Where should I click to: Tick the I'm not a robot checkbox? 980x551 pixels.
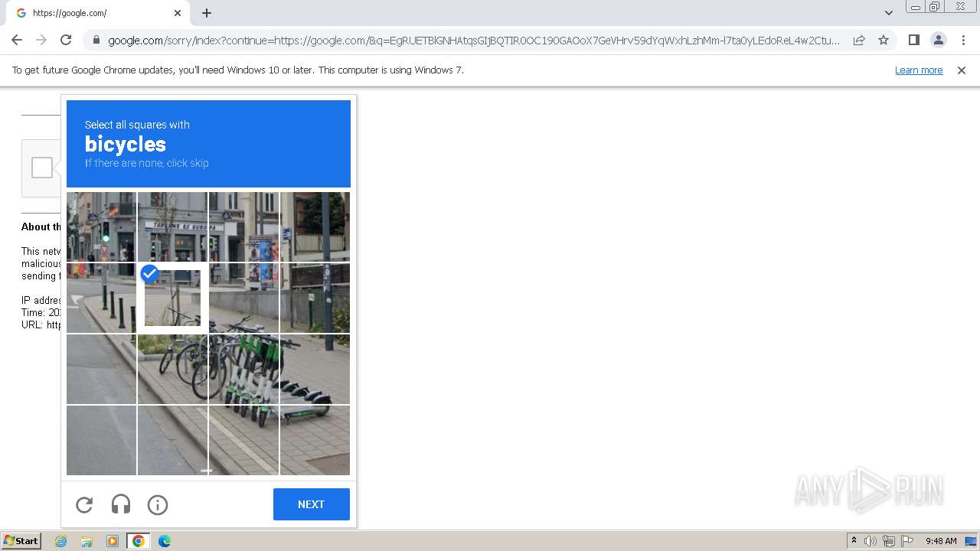(x=42, y=168)
